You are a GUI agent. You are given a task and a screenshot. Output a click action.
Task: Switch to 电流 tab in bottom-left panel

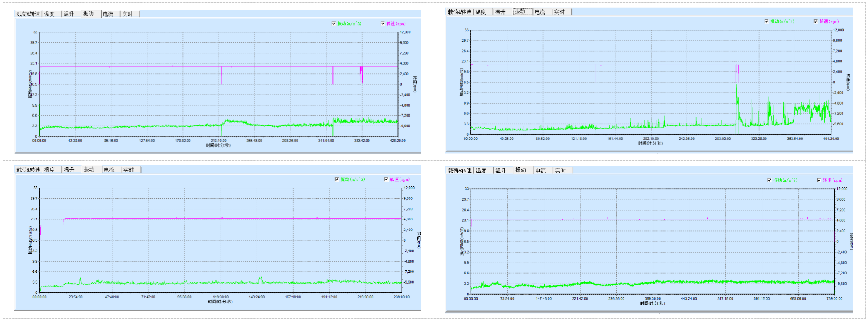pyautogui.click(x=109, y=170)
